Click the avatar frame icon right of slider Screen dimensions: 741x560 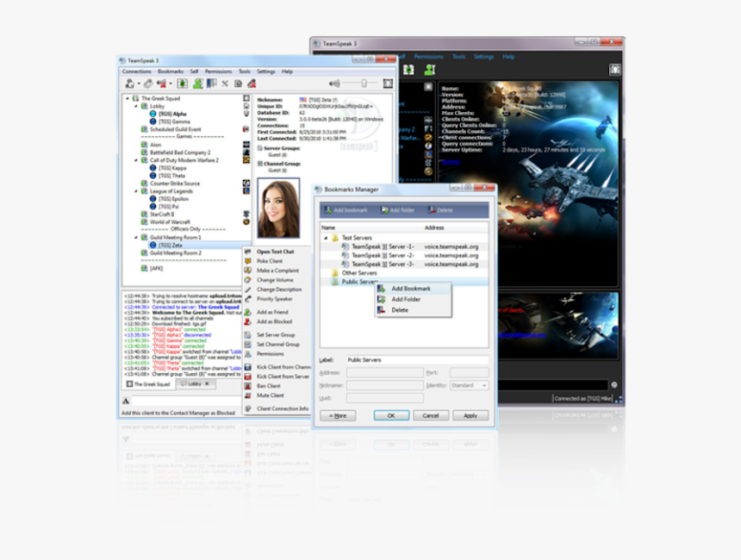[388, 84]
